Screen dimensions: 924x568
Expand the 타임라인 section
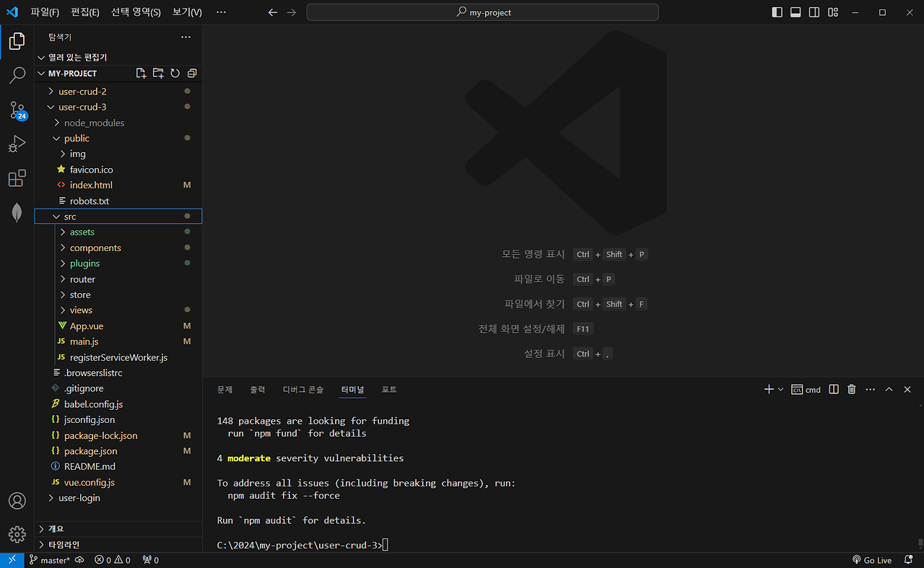[118, 544]
